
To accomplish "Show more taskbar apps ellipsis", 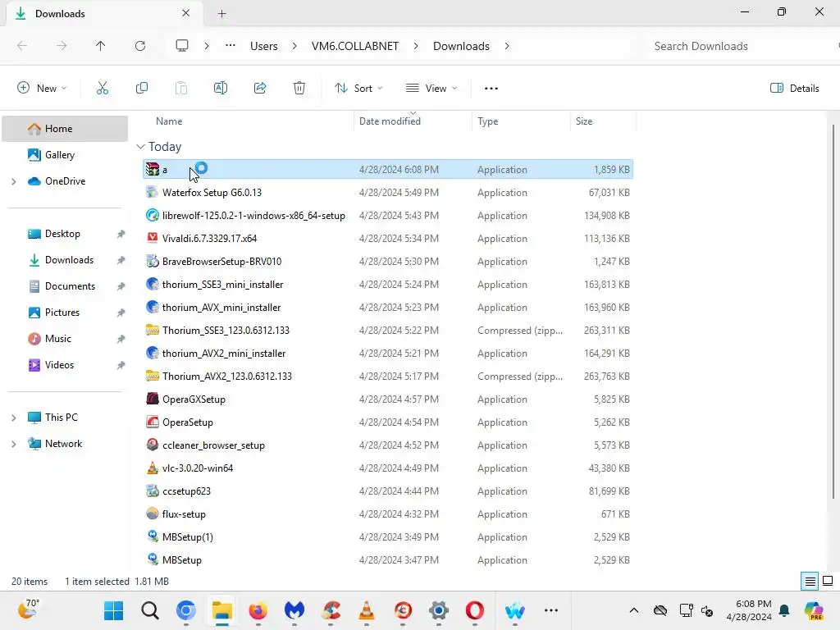I will click(551, 610).
